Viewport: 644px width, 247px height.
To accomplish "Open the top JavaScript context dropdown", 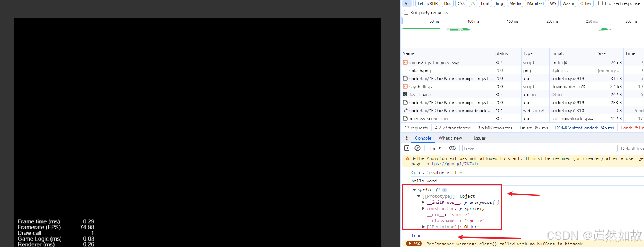I will pyautogui.click(x=434, y=149).
